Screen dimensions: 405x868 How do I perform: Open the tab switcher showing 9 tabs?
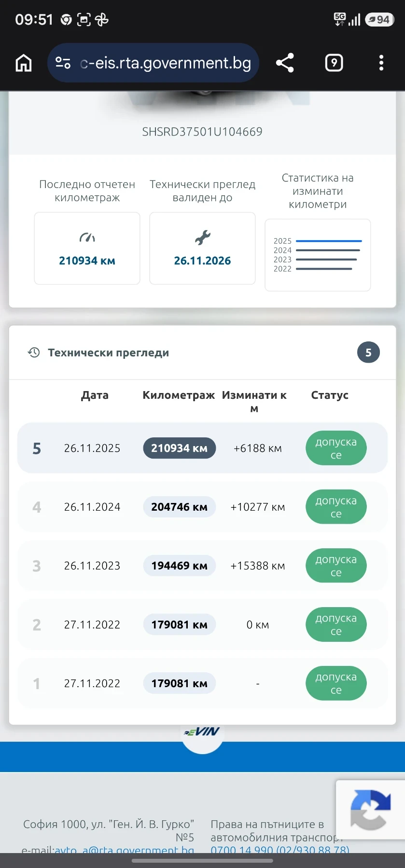pos(334,63)
